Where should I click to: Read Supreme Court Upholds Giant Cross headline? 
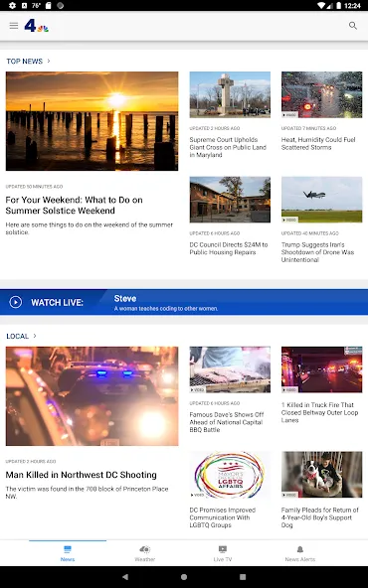228,147
